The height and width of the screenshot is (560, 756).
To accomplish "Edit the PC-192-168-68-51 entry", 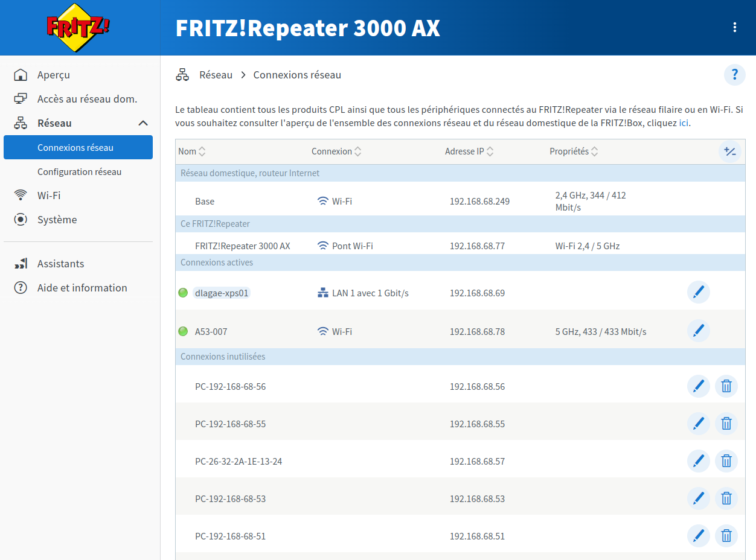I will tap(699, 536).
